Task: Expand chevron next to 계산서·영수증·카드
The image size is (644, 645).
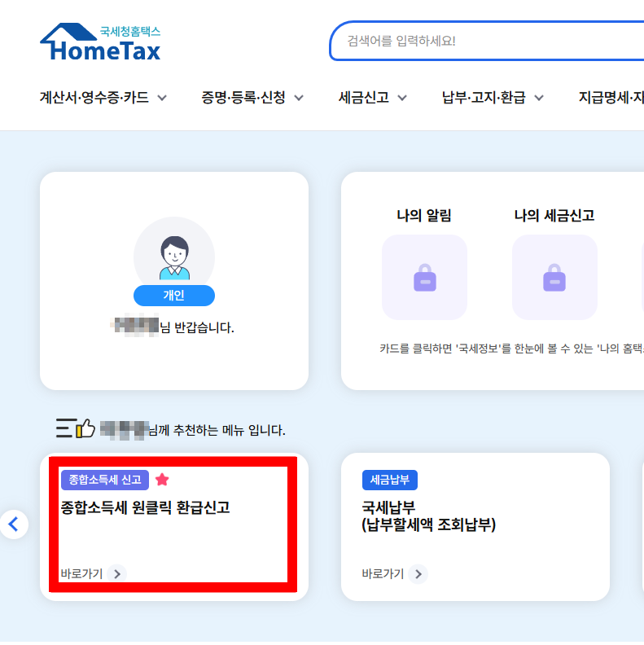Action: 162,98
